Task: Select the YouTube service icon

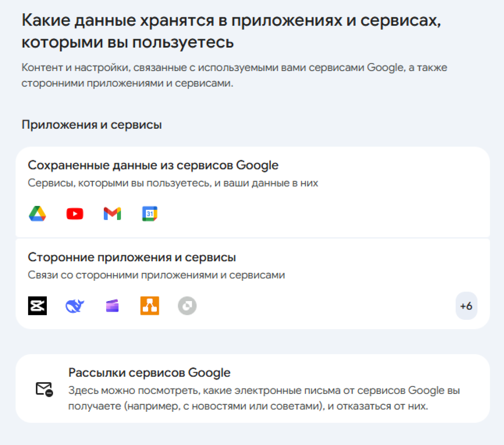Action: click(x=75, y=214)
